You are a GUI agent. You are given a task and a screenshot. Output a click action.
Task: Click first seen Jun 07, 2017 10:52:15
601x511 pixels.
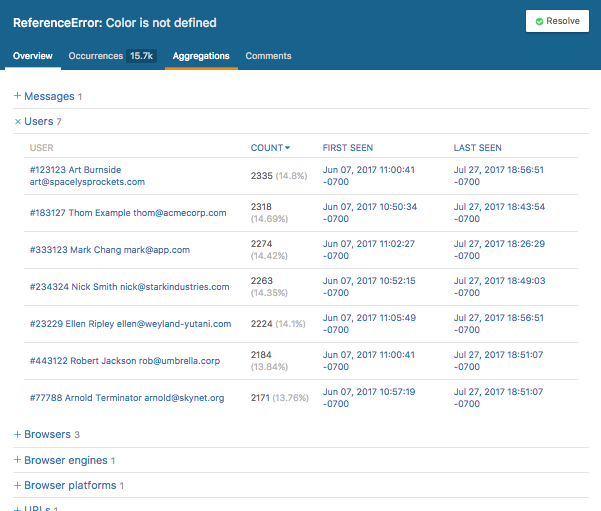[x=369, y=287]
